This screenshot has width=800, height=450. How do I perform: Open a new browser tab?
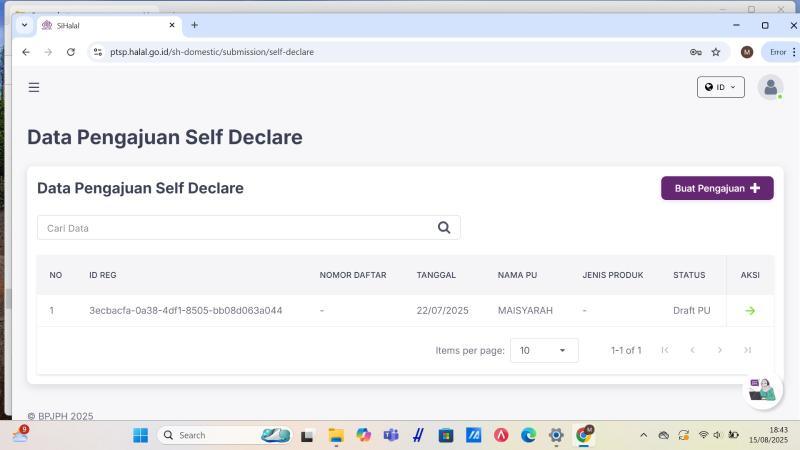tap(194, 25)
